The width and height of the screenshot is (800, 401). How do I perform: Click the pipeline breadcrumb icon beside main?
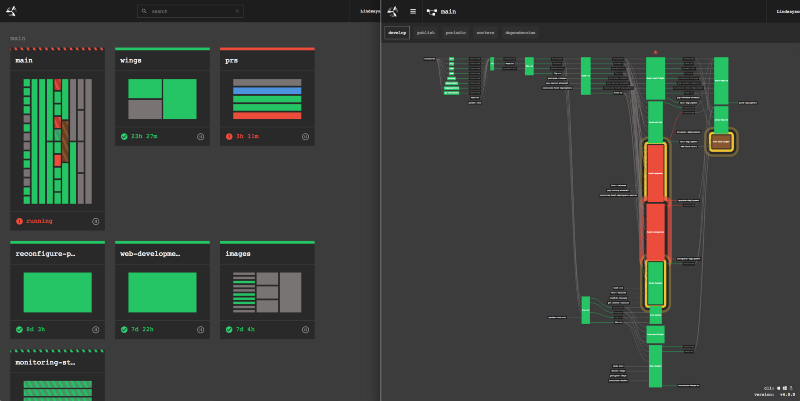coord(432,12)
